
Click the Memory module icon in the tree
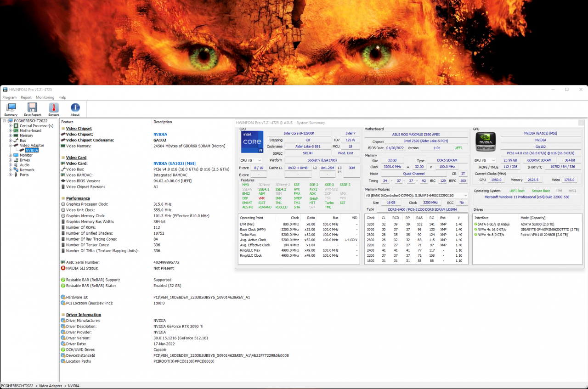[16, 135]
